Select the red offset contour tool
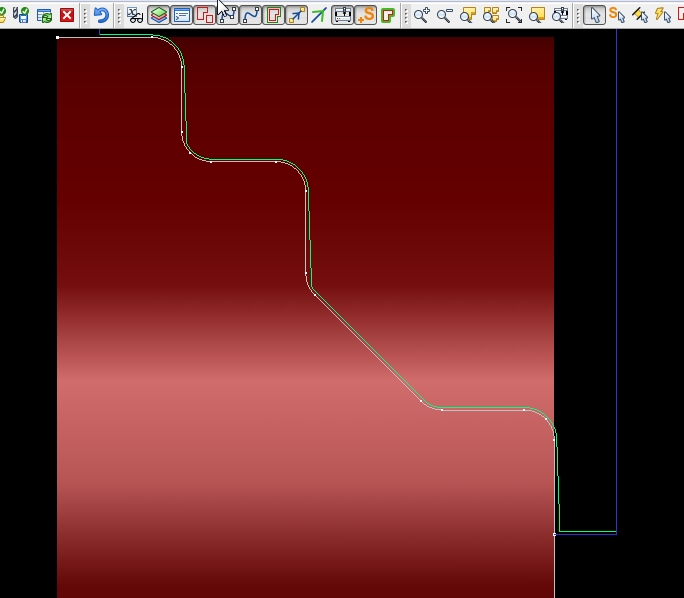The width and height of the screenshot is (684, 598). (x=273, y=15)
